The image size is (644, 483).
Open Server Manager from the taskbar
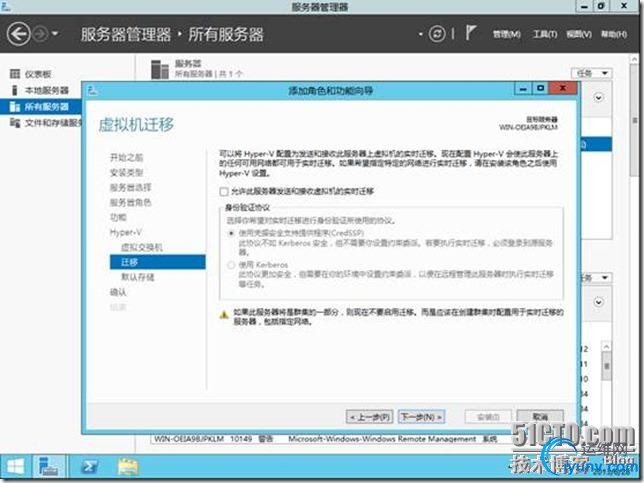(48, 467)
